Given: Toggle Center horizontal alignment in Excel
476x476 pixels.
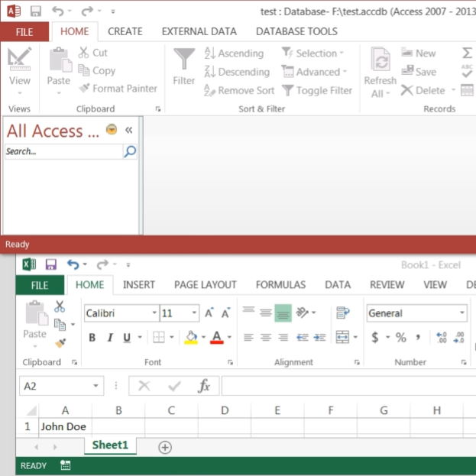Looking at the screenshot, I should tap(266, 337).
